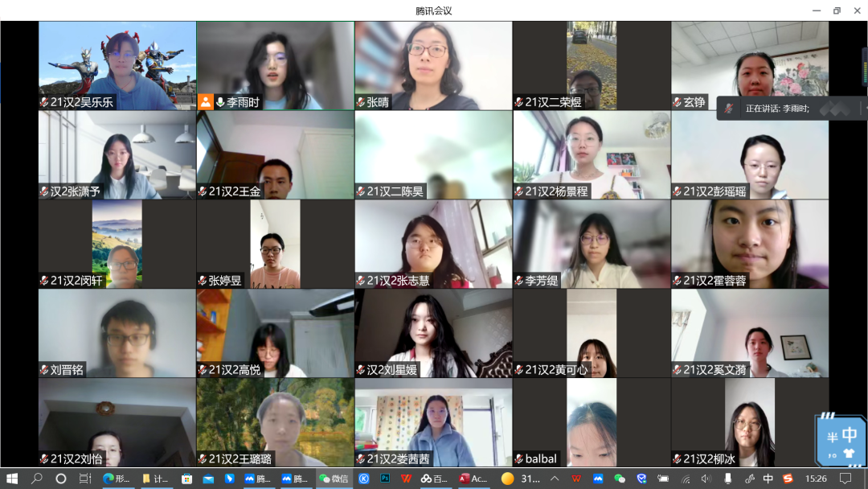
Task: Open Task View on the taskbar
Action: tap(85, 479)
